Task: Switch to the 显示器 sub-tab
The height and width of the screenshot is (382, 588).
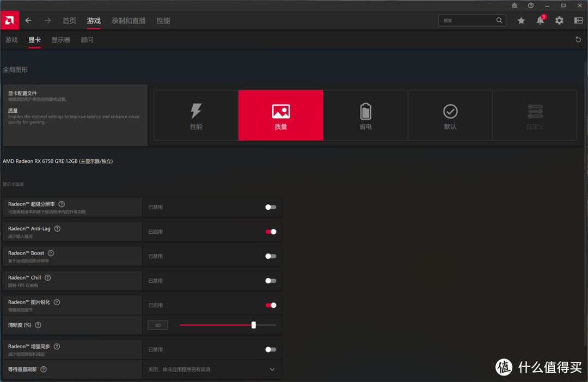Action: coord(61,40)
